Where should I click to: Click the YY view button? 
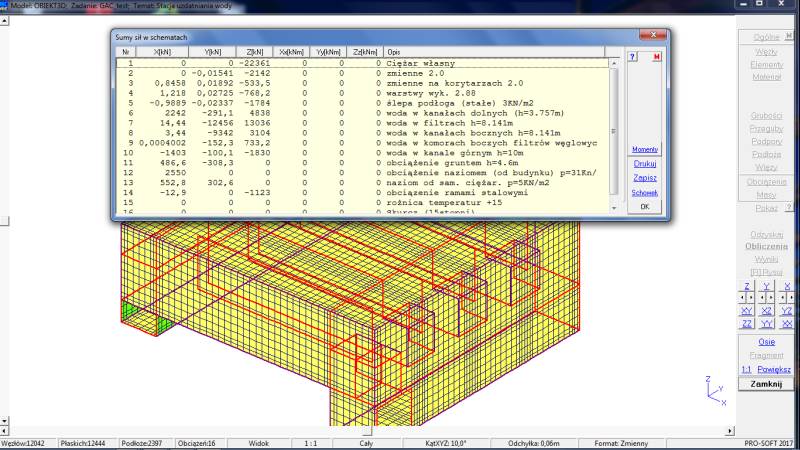(x=766, y=323)
